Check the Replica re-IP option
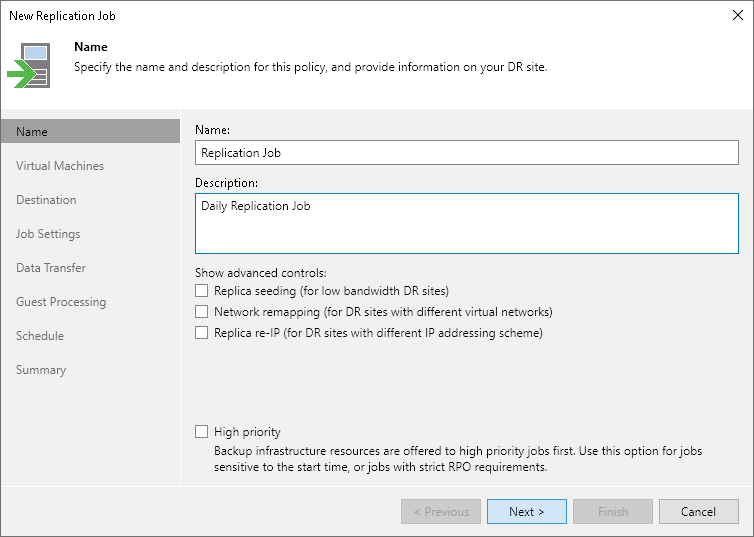Screen dimensions: 754x537 (202, 333)
